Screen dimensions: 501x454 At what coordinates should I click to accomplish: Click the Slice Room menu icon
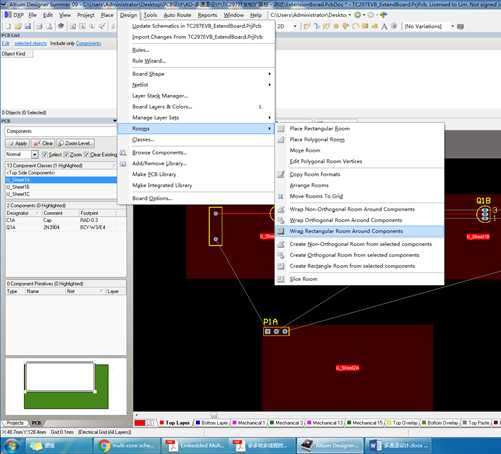(281, 279)
